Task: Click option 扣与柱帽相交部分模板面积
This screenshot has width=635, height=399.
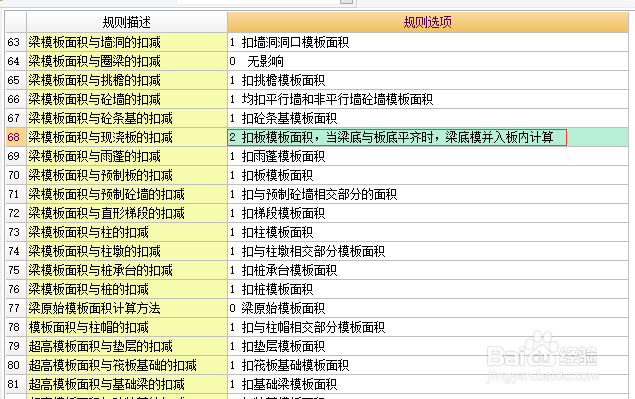Action: (x=428, y=327)
